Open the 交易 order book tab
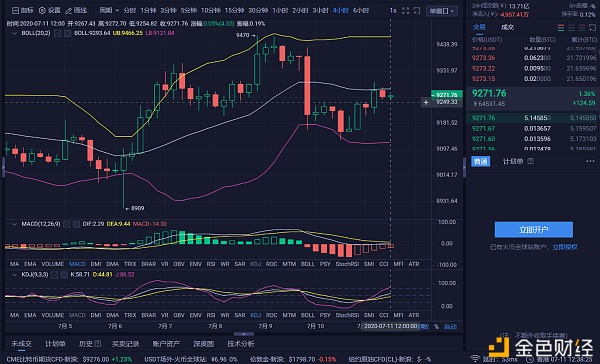 tap(479, 27)
